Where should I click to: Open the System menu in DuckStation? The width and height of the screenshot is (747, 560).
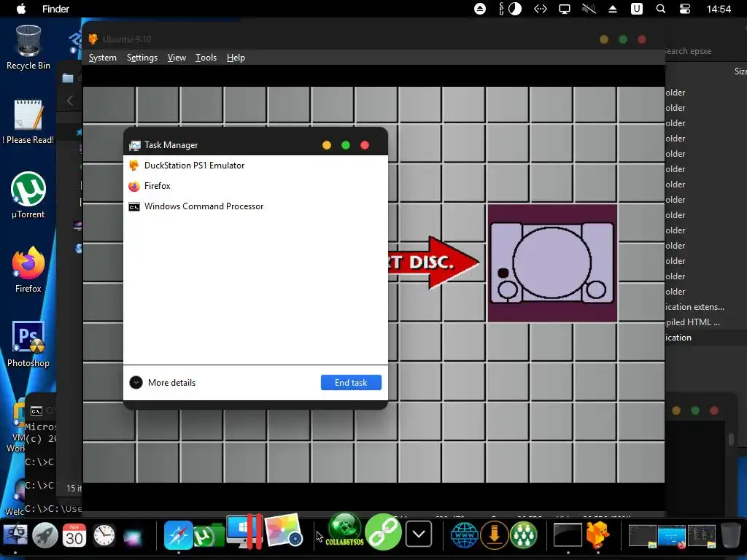tap(102, 58)
